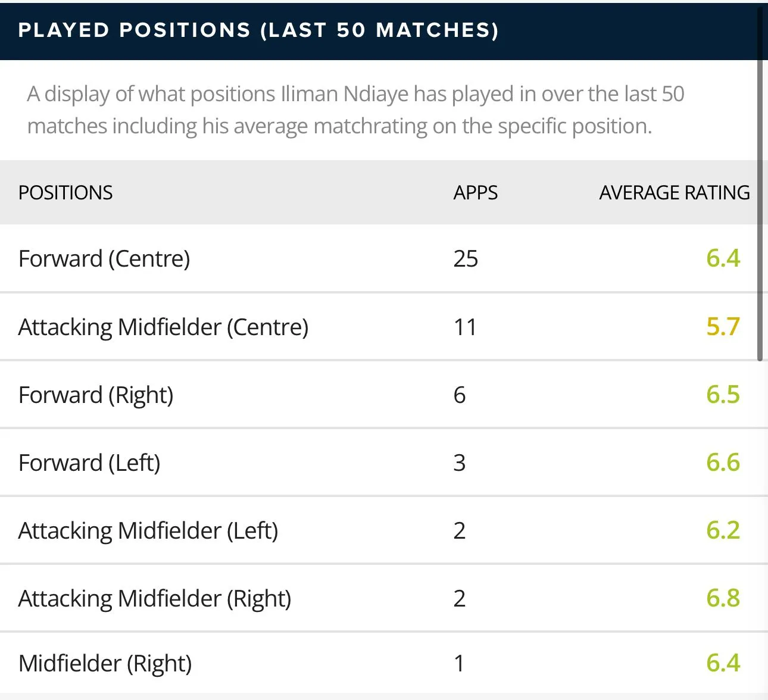Click the Attacking Midfielder (Centre) position

coord(163,327)
